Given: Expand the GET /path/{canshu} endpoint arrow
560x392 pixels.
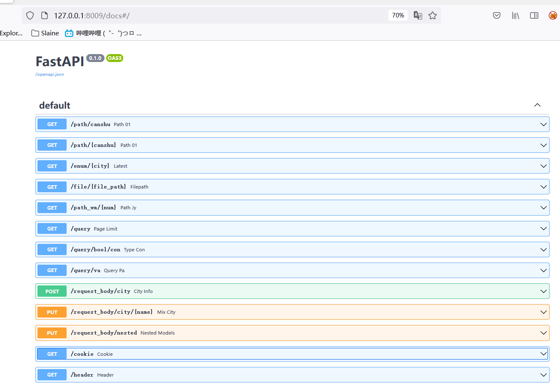Looking at the screenshot, I should click(543, 145).
